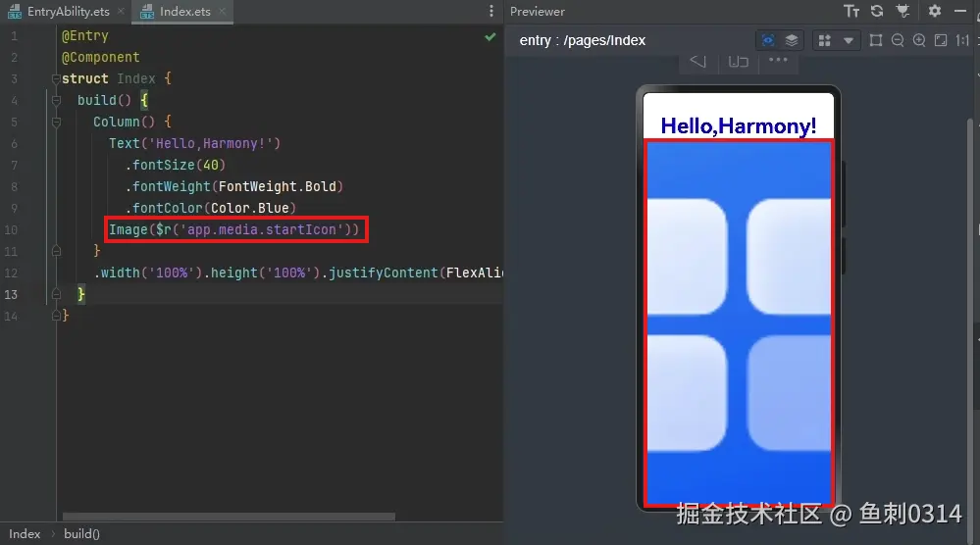Viewport: 980px width, 545px height.
Task: Click the build() breadcrumb item
Action: point(81,534)
